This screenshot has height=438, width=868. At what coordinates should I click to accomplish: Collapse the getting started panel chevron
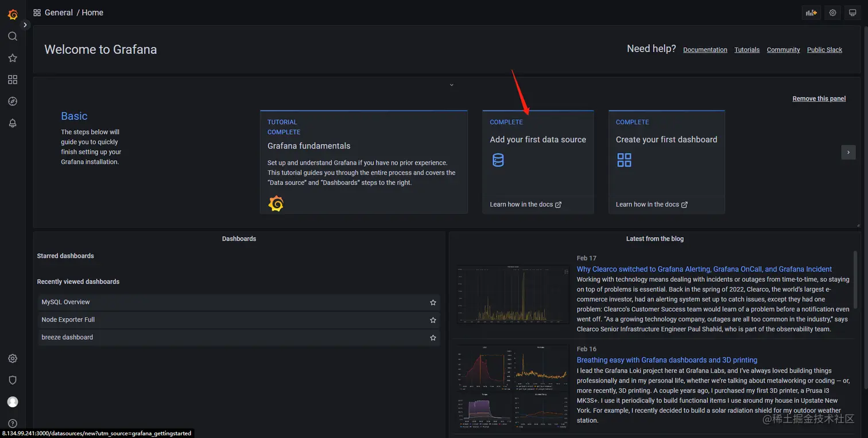[x=451, y=85]
